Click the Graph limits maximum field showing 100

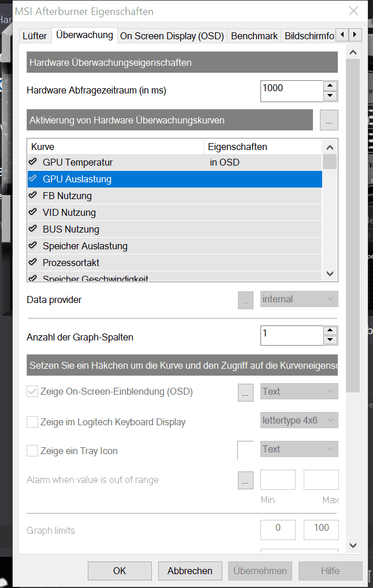tap(321, 530)
